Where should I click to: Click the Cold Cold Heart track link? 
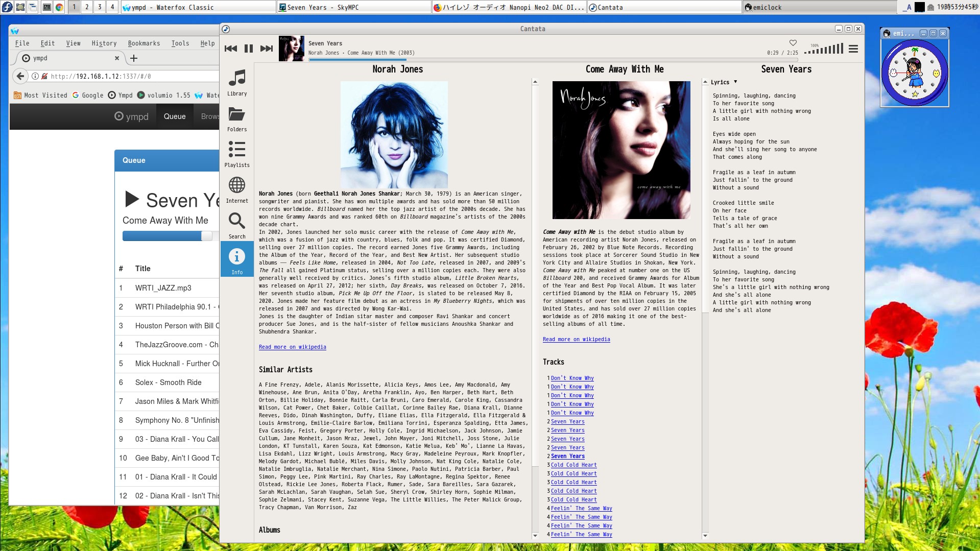point(573,465)
